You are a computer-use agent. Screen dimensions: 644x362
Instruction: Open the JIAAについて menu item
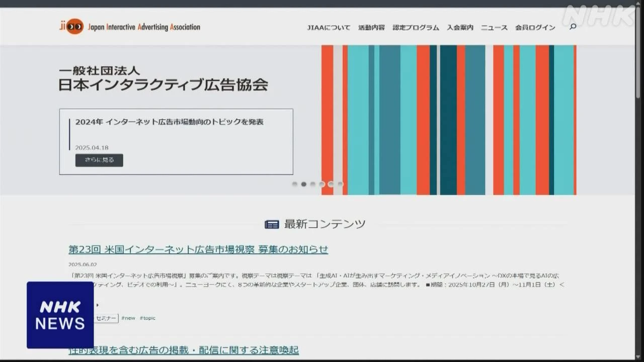pos(329,28)
